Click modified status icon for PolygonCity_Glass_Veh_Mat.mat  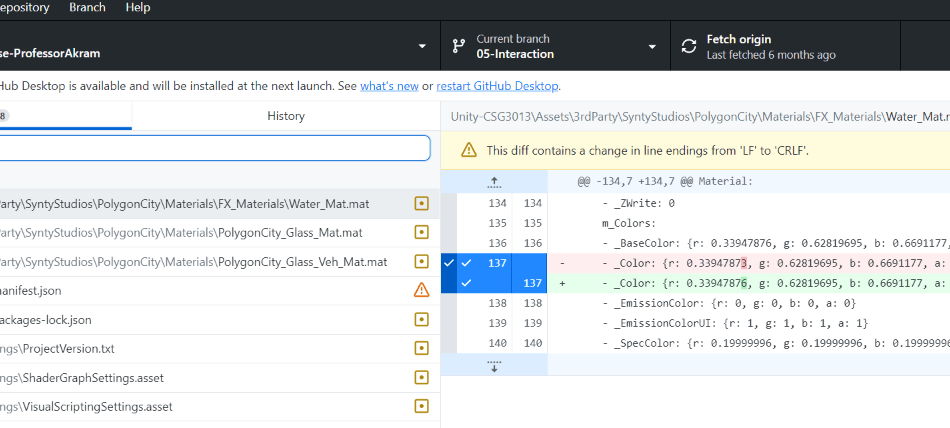421,262
